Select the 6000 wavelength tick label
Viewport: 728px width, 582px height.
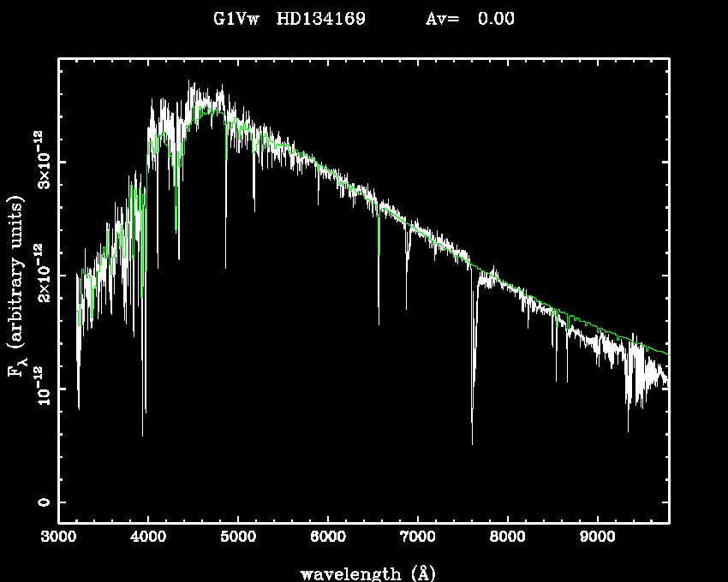(328, 537)
